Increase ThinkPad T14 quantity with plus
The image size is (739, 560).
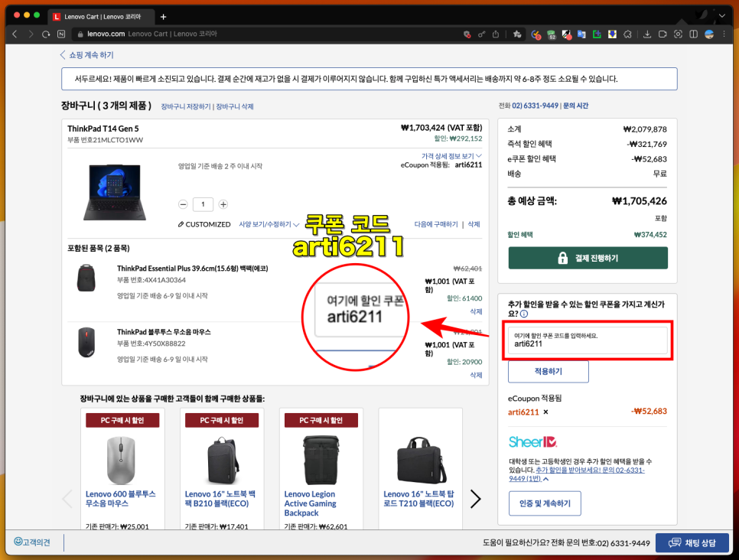pyautogui.click(x=223, y=204)
